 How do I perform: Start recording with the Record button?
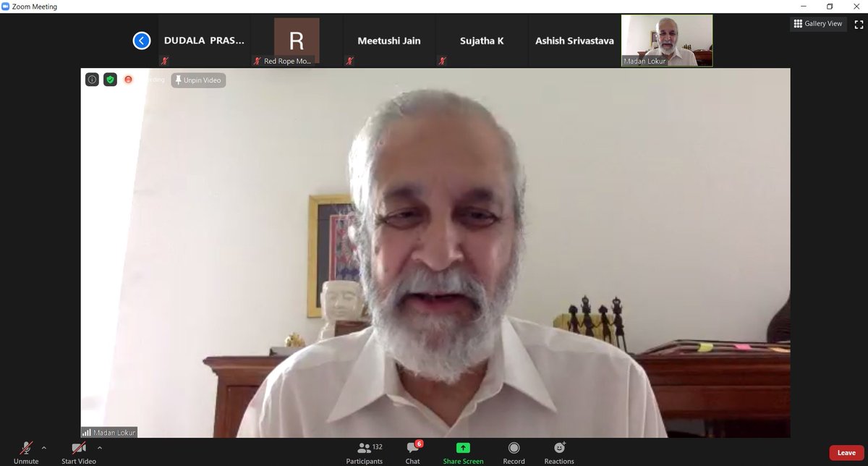[514, 453]
